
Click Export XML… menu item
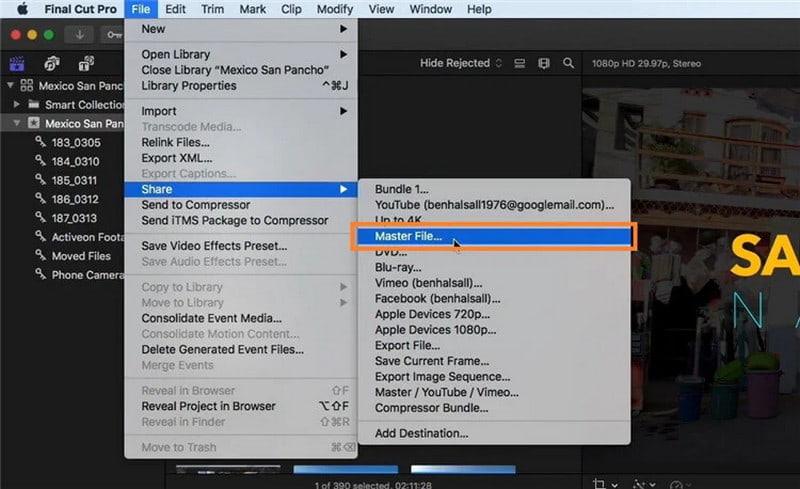click(241, 158)
